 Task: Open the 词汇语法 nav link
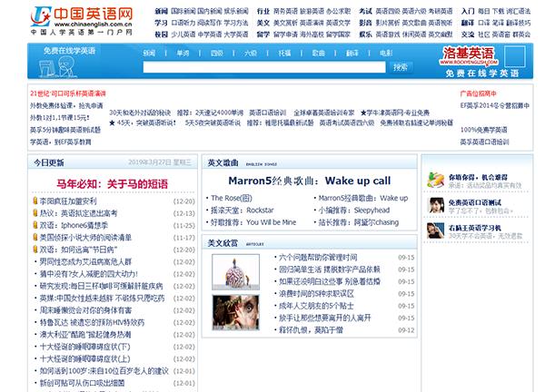(x=519, y=11)
